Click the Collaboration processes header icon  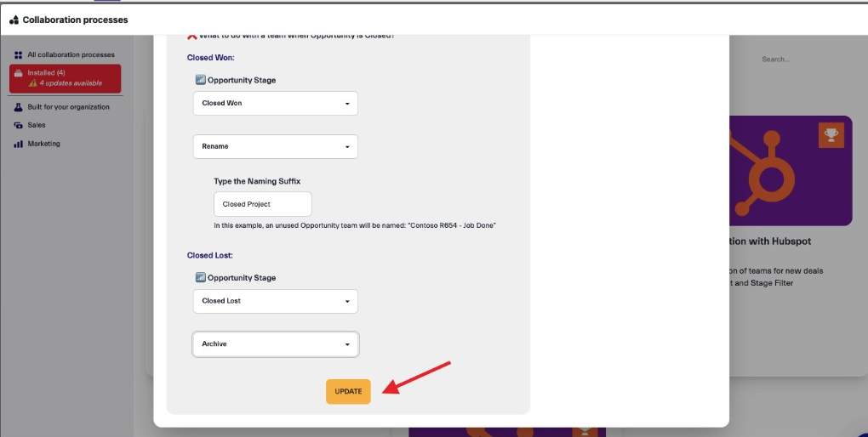[x=14, y=20]
